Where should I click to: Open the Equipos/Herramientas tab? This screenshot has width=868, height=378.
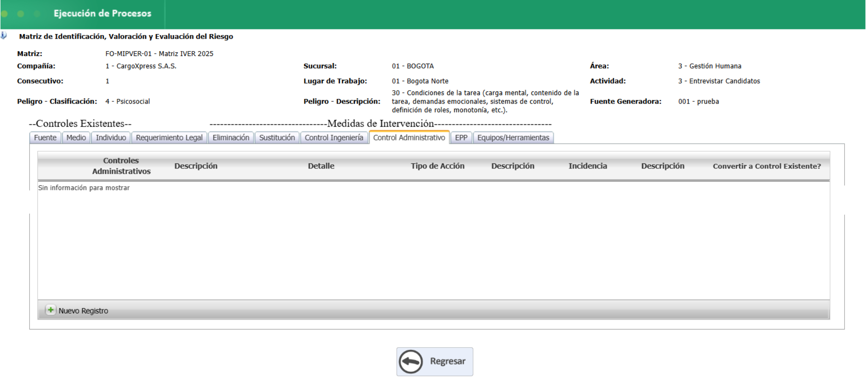pos(513,138)
